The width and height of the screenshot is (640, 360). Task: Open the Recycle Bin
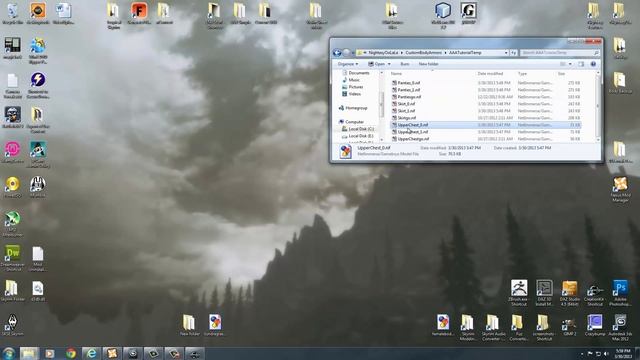[x=12, y=13]
